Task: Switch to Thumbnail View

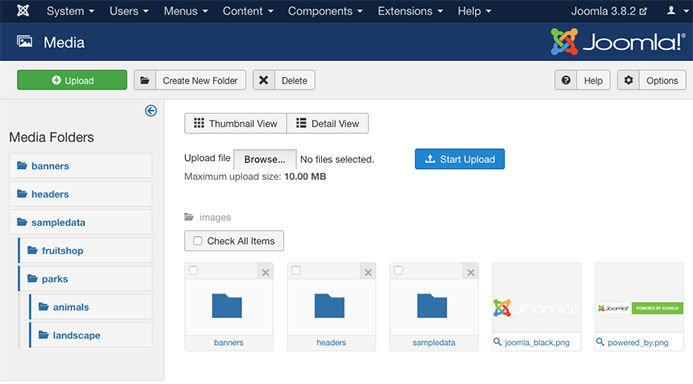Action: (236, 124)
